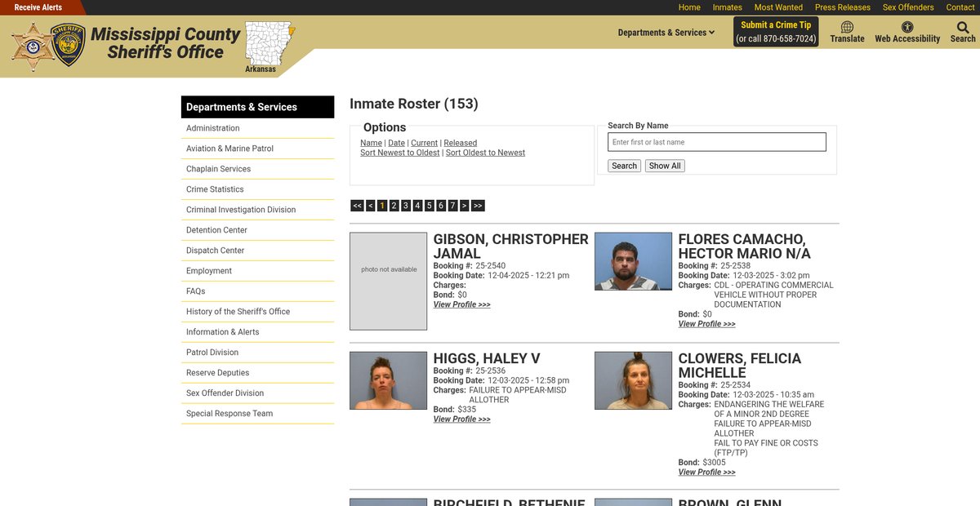
Task: Select page 6 in pagination
Action: tap(440, 206)
